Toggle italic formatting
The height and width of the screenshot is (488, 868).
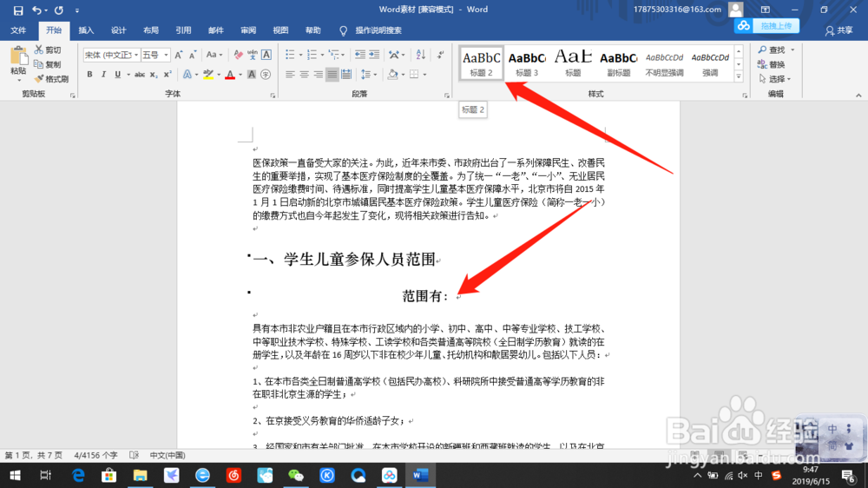103,74
